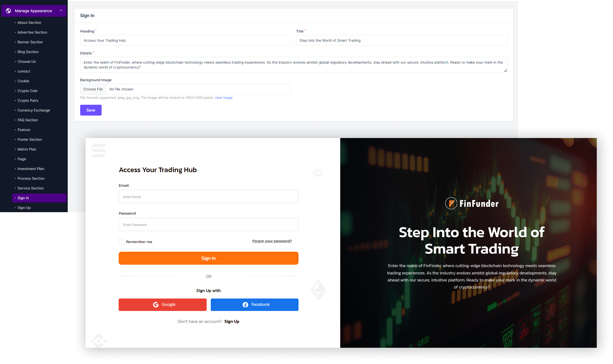
Task: Select Page menu item
Action: (x=22, y=159)
